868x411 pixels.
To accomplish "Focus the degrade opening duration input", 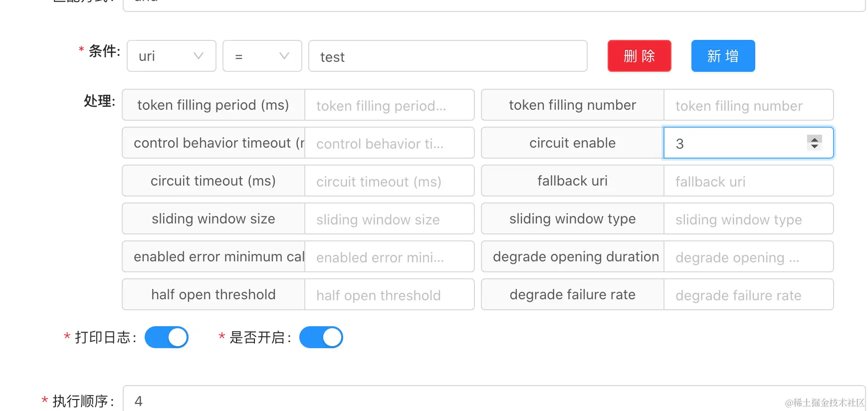I will tap(748, 257).
